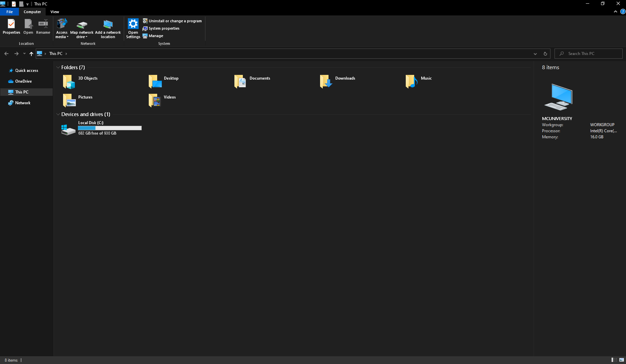Open the File menu
The image size is (626, 364).
(x=9, y=11)
